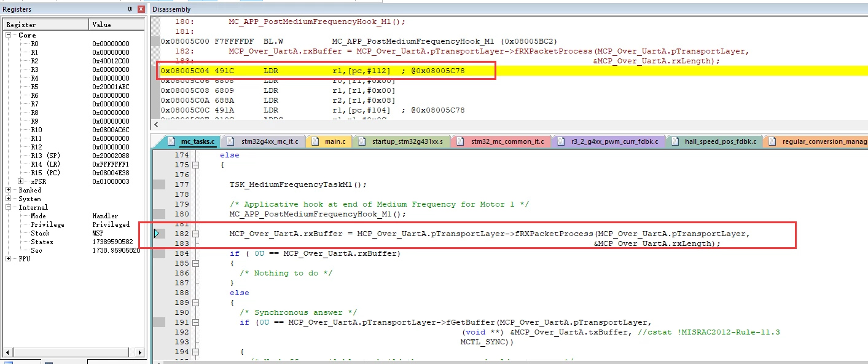Collapse the code fold at line 191

point(196,322)
